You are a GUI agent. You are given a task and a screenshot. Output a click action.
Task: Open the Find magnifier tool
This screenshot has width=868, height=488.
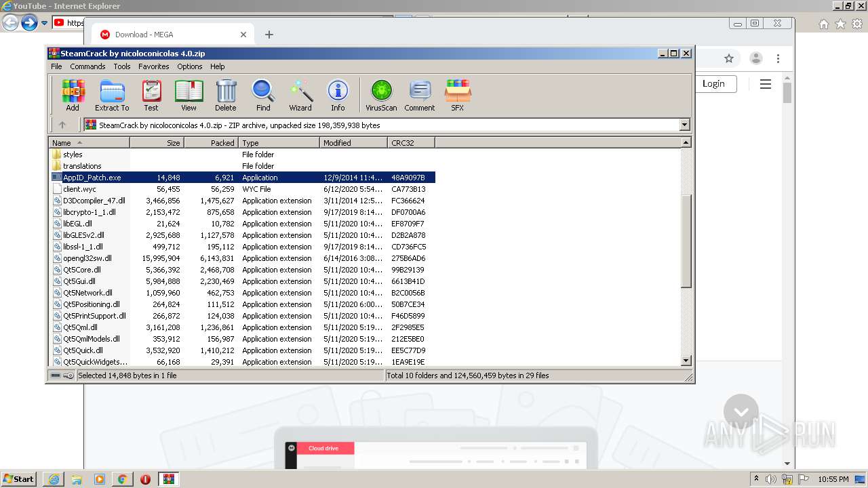263,95
